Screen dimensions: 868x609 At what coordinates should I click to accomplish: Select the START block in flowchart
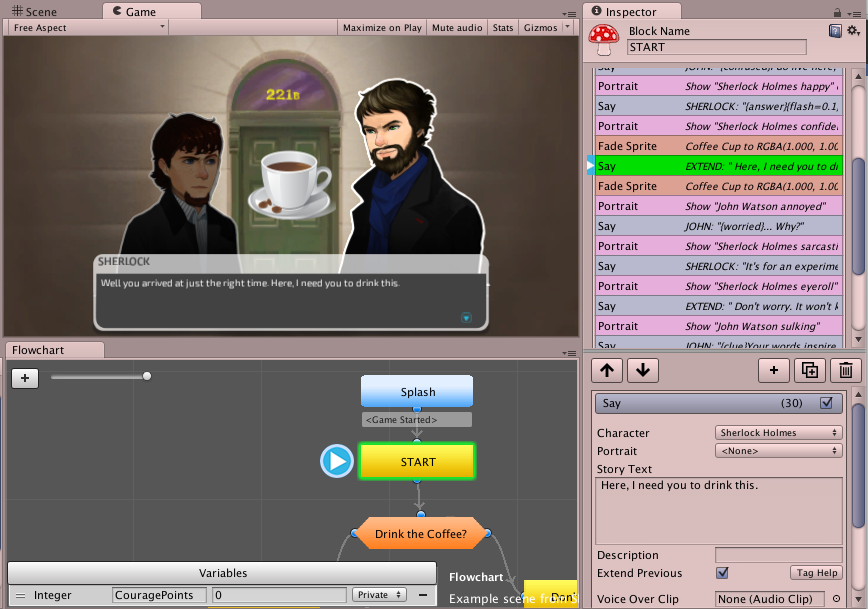pos(417,461)
